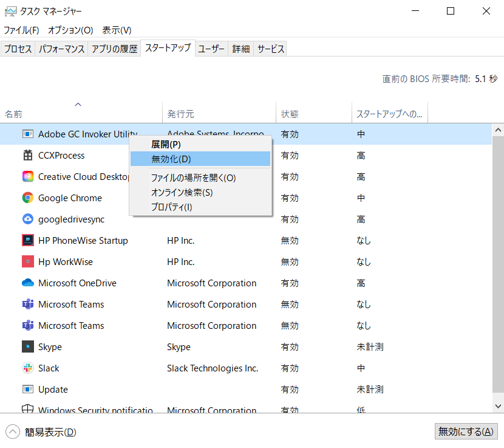Click HP Inc. publisher in Hp WorkWise row
This screenshot has height=448, width=504.
180,261
